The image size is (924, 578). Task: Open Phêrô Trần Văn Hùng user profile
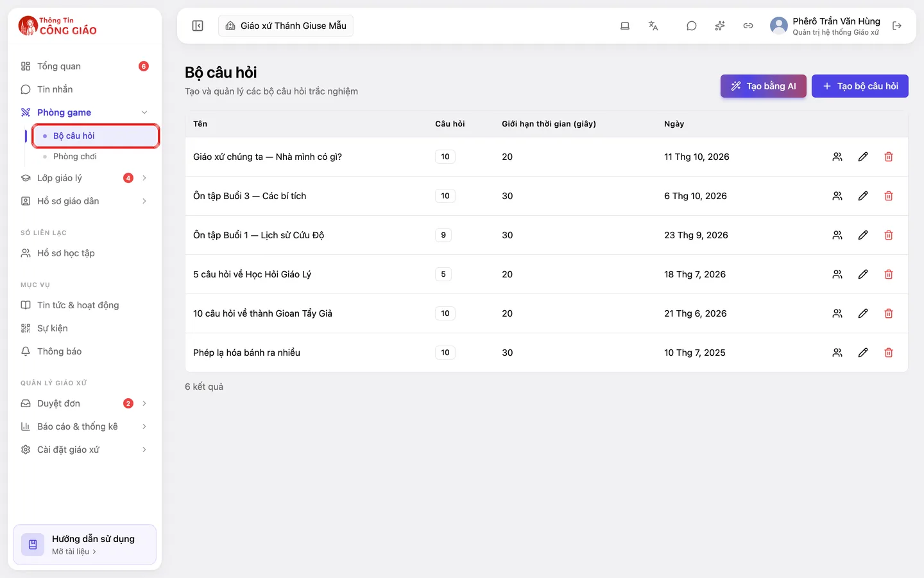coord(825,26)
